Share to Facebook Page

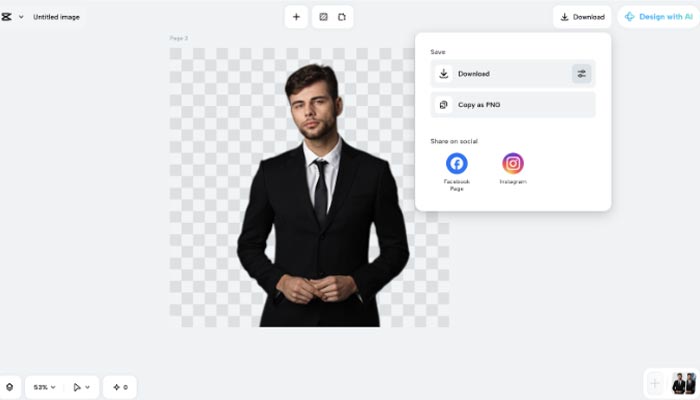[x=456, y=171]
